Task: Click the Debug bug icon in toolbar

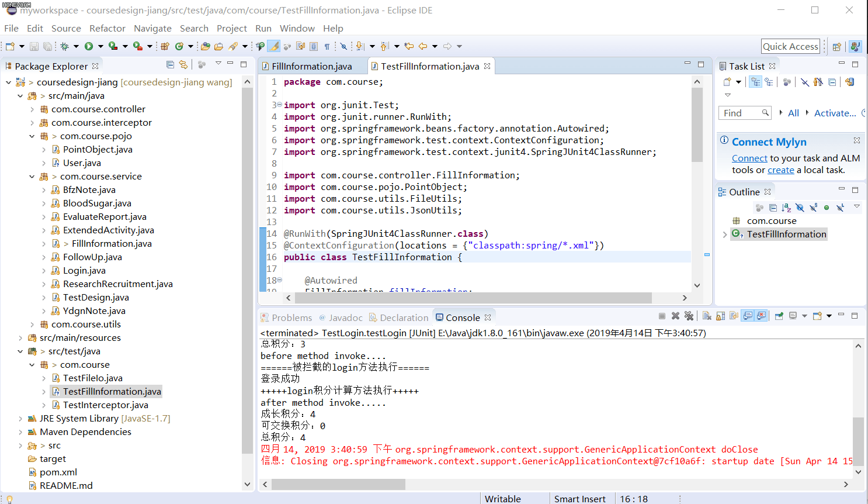Action: 64,46
